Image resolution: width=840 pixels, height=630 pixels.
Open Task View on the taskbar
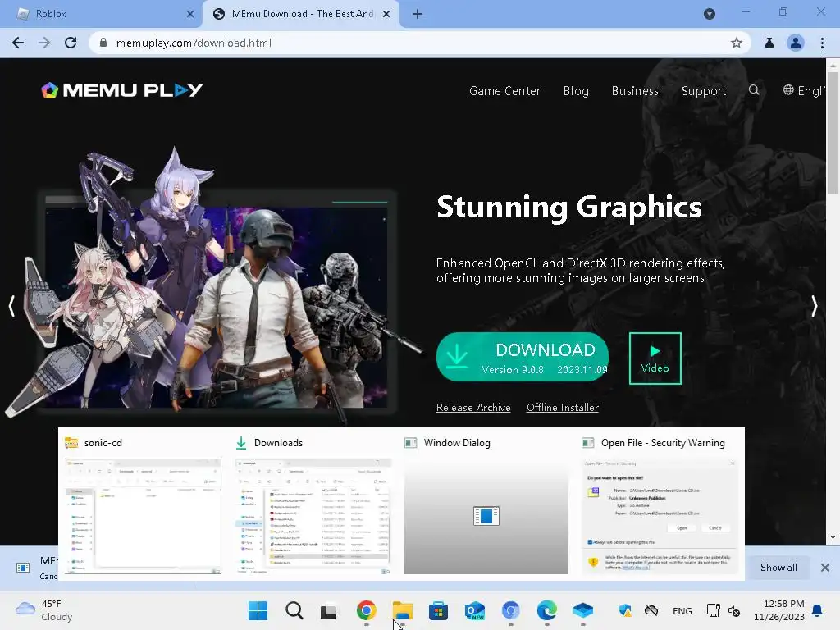(x=329, y=611)
